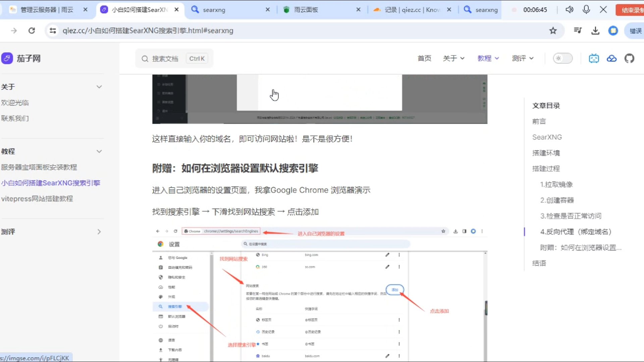Screen dimensions: 644x362
Task: Jump to 搭建过程 in the article outline
Action: (546, 169)
